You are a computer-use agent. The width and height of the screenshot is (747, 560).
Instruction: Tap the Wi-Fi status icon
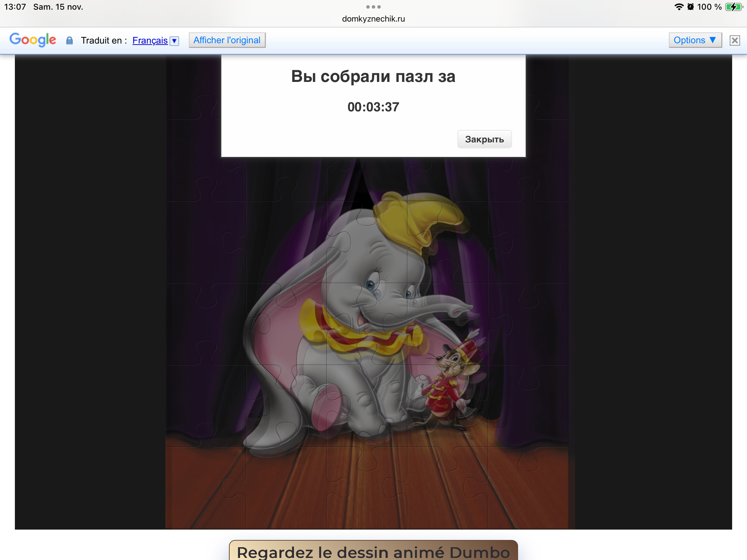(679, 7)
